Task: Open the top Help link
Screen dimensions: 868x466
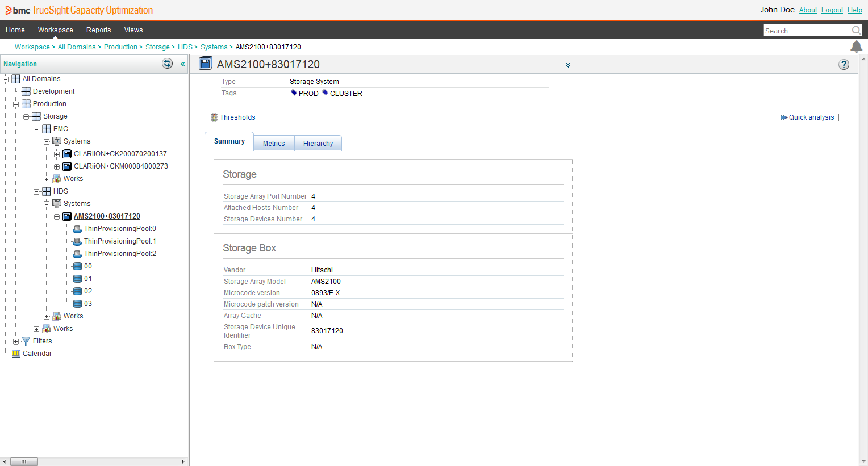Action: (855, 10)
